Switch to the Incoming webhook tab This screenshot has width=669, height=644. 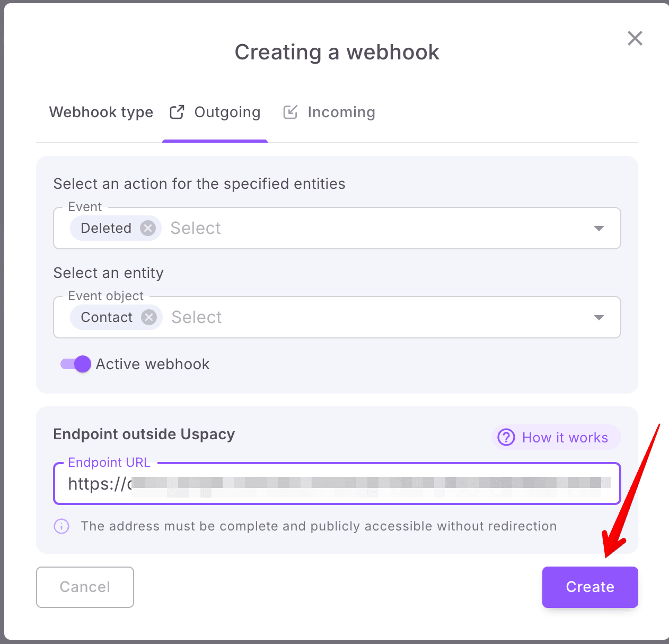341,112
